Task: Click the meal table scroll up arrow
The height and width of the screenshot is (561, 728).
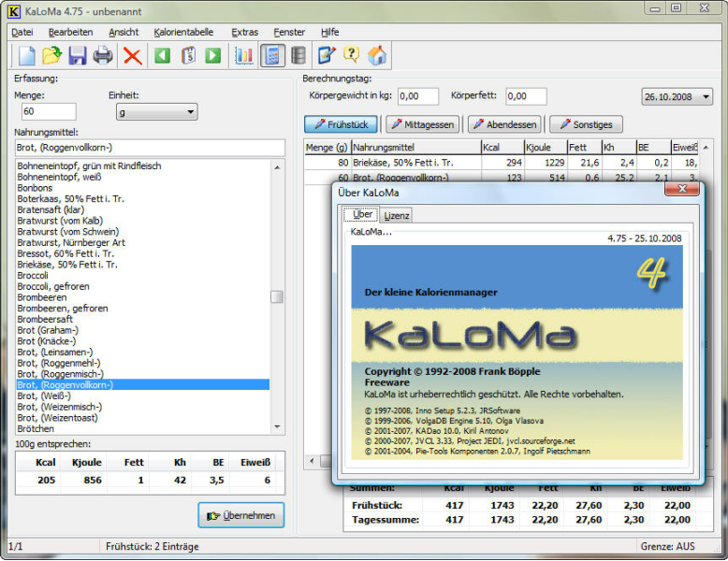Action: (x=706, y=148)
